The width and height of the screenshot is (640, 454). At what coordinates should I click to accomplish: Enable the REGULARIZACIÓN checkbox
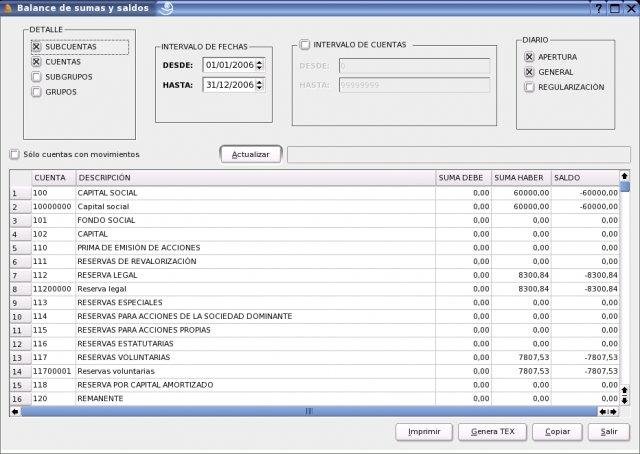pyautogui.click(x=529, y=87)
